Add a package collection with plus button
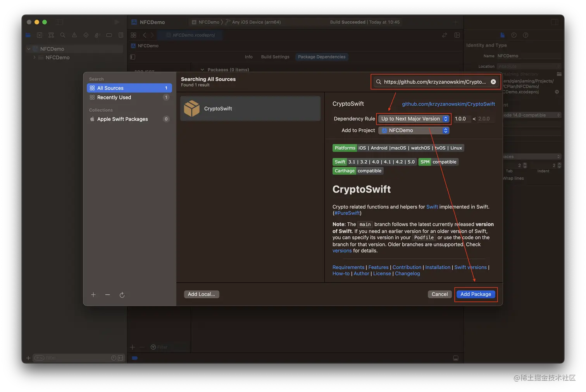 (x=93, y=295)
